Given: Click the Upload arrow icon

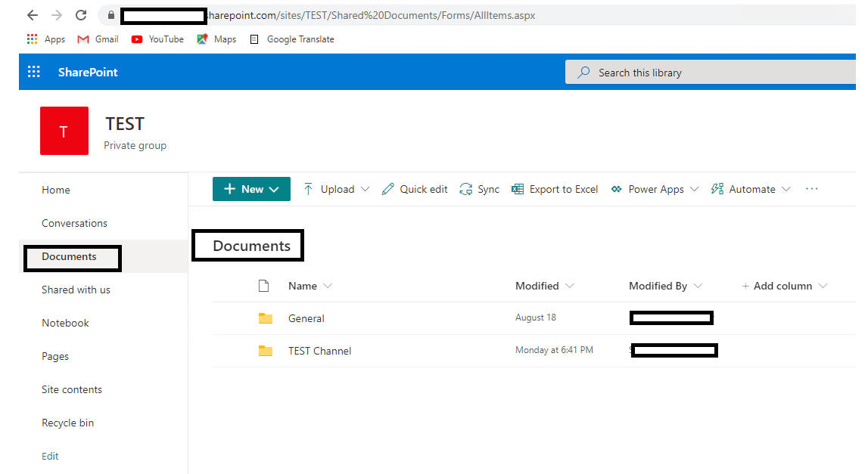Looking at the screenshot, I should click(x=308, y=189).
